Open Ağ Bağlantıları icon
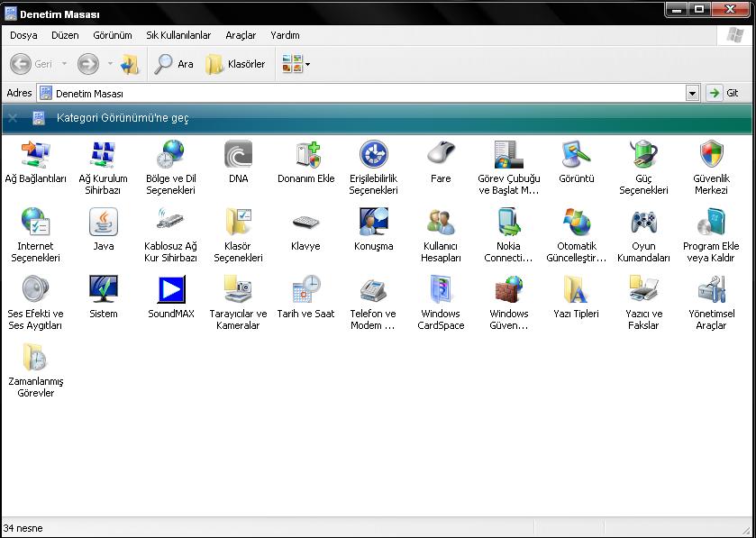Image resolution: width=756 pixels, height=538 pixels. coord(35,155)
